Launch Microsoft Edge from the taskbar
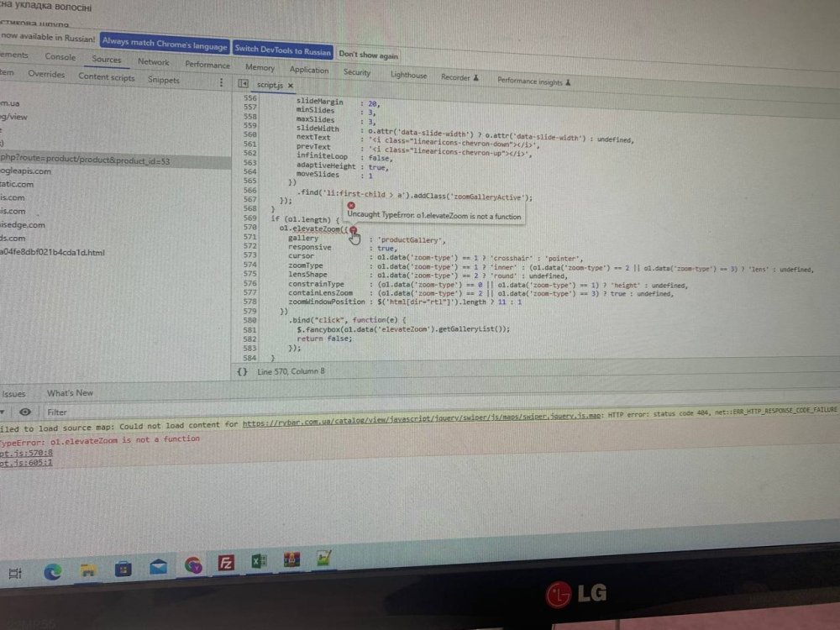This screenshot has height=630, width=840. (x=53, y=571)
